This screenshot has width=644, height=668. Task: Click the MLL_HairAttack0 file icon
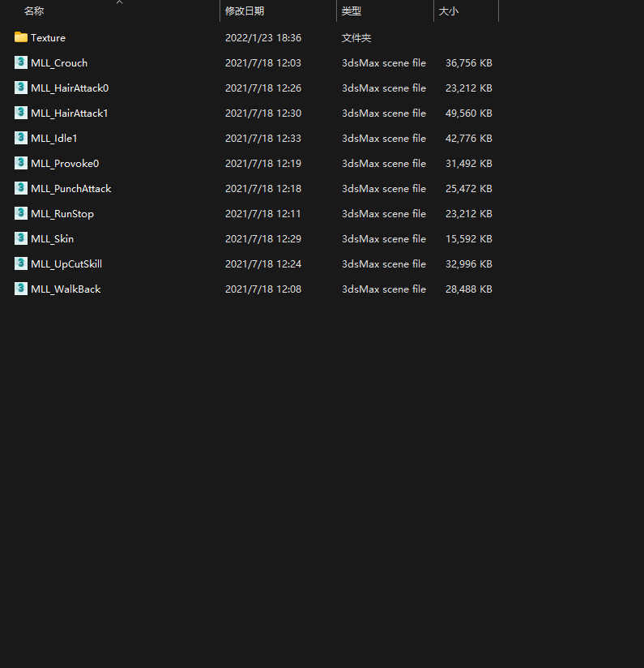(21, 88)
